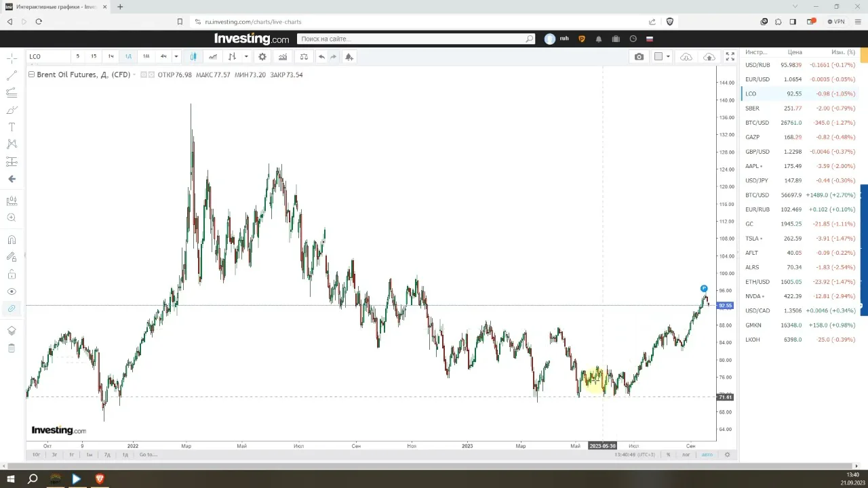Select the 1-day timeframe
This screenshot has width=868, height=488.
click(x=128, y=57)
